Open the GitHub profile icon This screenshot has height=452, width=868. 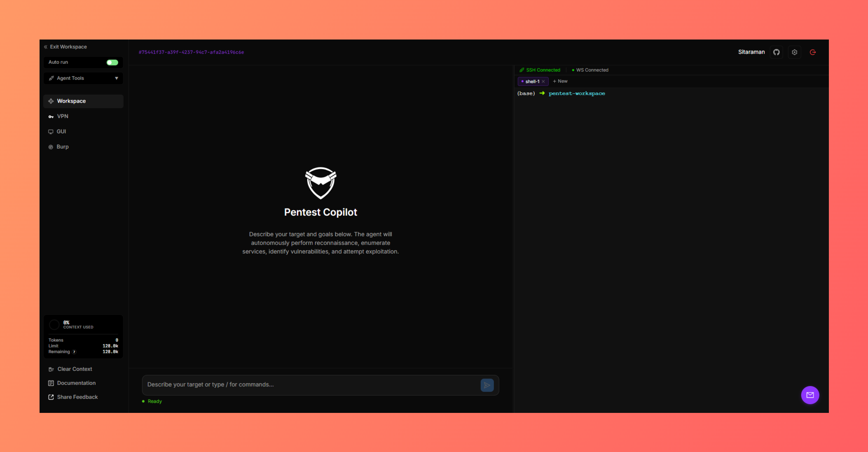[776, 52]
